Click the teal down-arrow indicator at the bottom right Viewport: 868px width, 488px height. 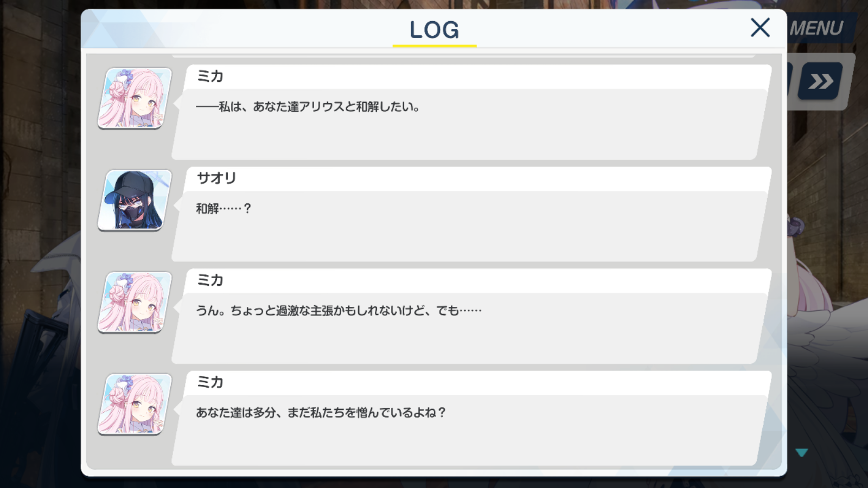coord(801,452)
